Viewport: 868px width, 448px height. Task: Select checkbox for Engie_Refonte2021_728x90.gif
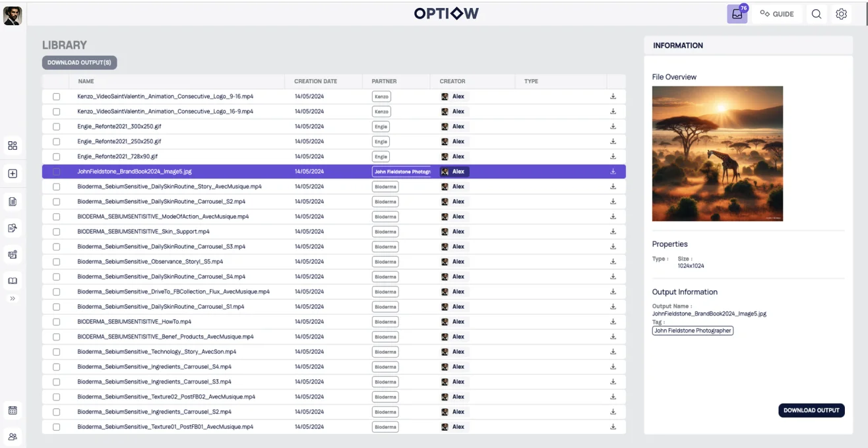[x=57, y=156]
